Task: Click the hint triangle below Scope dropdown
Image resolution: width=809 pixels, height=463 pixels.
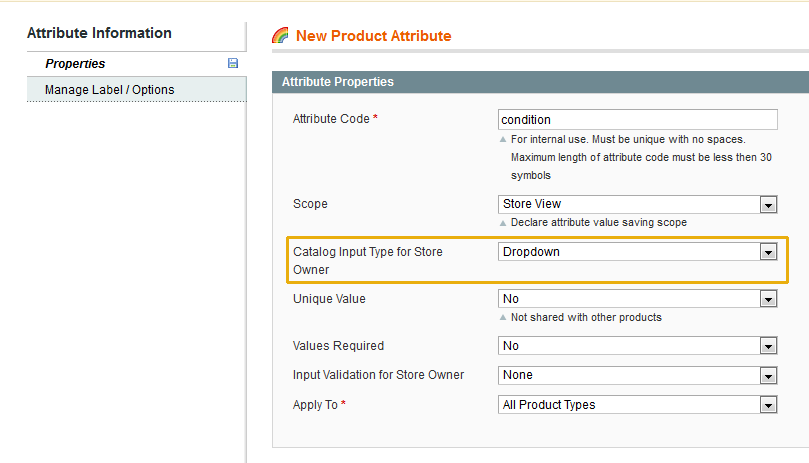Action: coord(503,223)
